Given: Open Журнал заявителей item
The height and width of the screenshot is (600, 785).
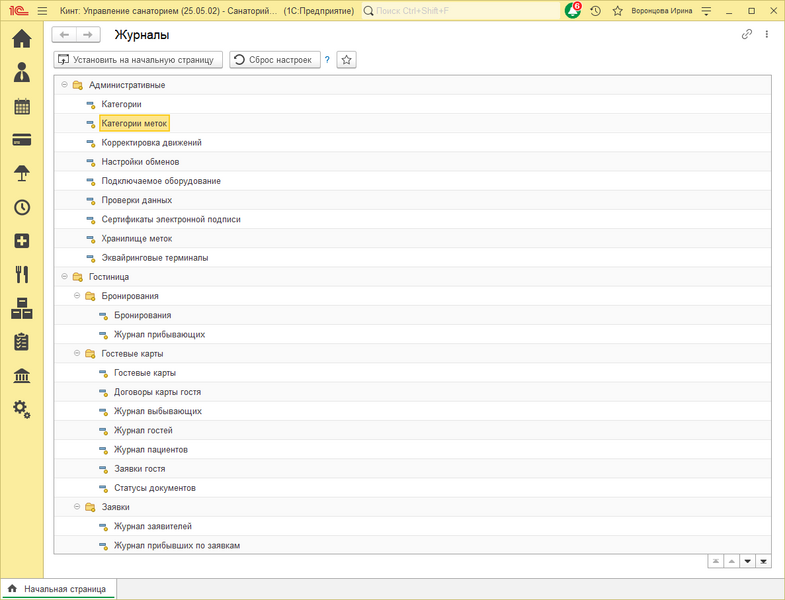Looking at the screenshot, I should [153, 526].
